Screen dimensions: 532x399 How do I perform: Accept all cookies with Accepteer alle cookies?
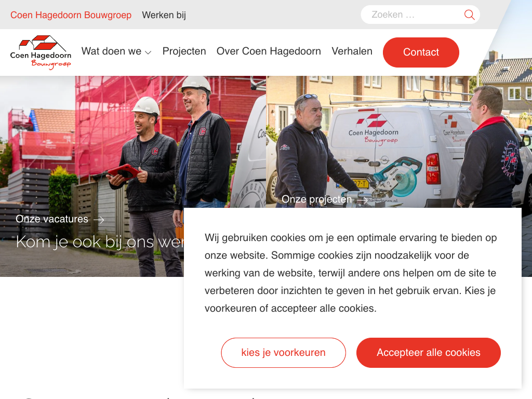point(429,353)
